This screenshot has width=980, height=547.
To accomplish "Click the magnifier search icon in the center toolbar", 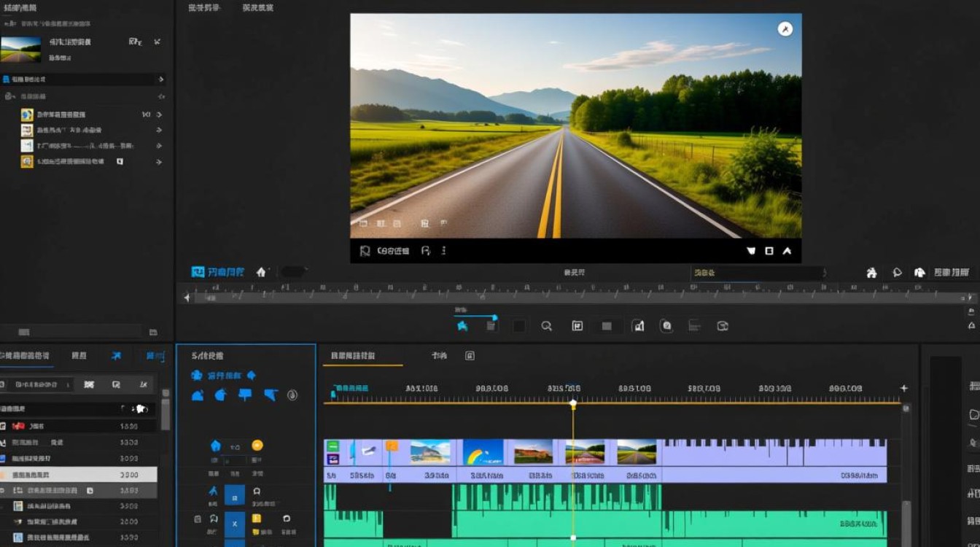I will 546,326.
